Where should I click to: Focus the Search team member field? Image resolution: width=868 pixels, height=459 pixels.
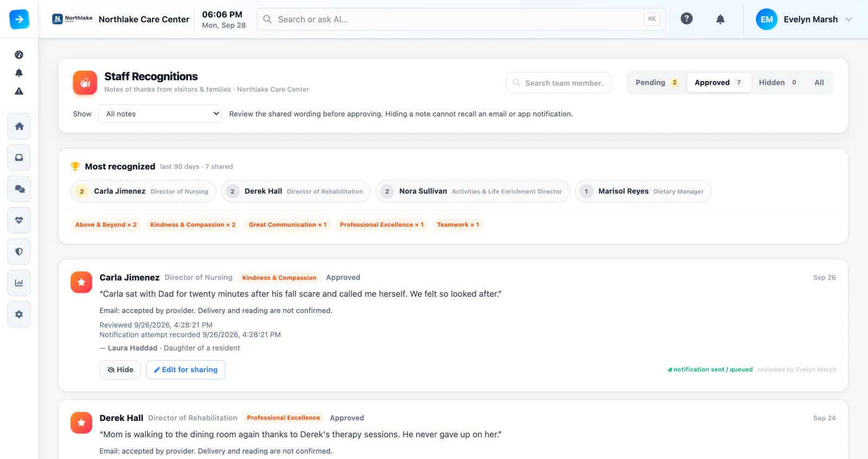pos(559,83)
